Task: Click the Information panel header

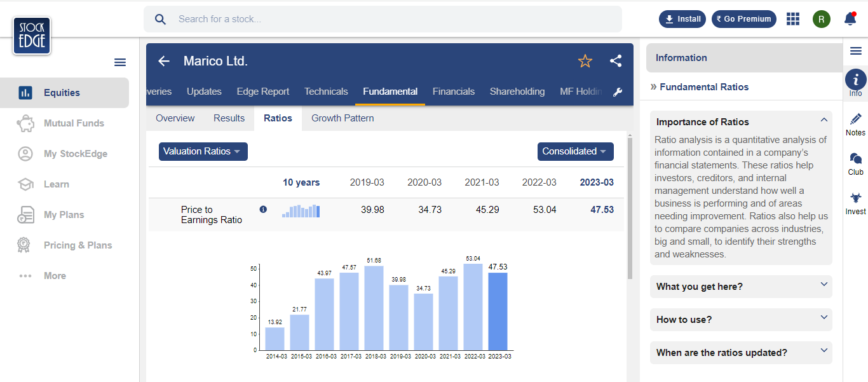Action: [744, 58]
